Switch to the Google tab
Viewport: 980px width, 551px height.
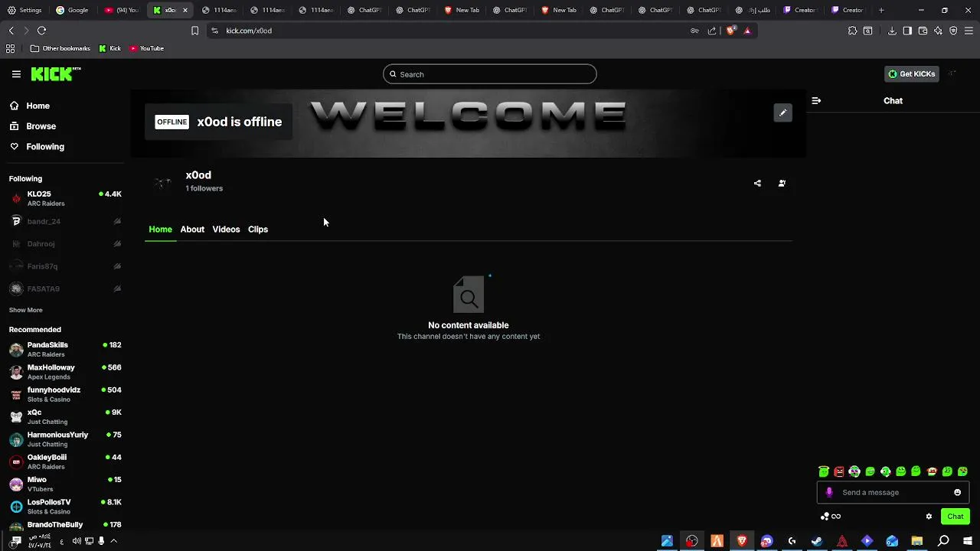[x=73, y=10]
